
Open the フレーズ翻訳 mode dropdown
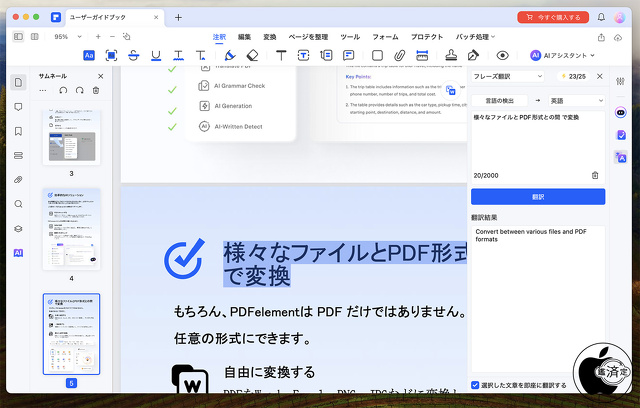pos(507,76)
